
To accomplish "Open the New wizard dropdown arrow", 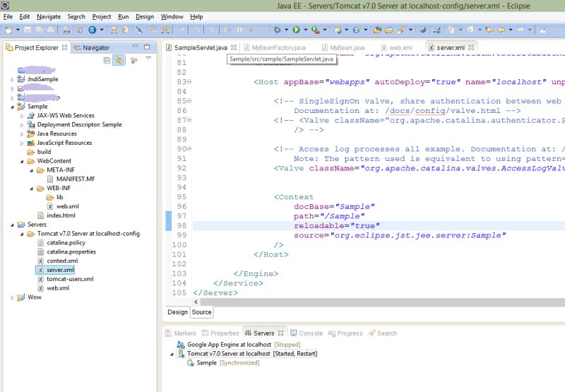I will pos(17,30).
